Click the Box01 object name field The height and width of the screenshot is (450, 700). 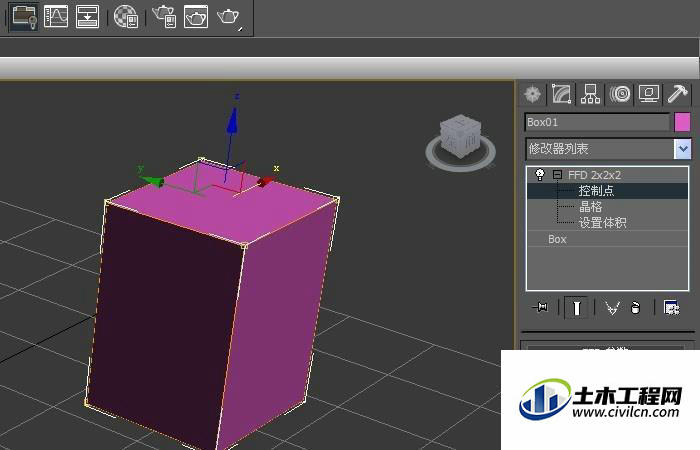click(597, 122)
